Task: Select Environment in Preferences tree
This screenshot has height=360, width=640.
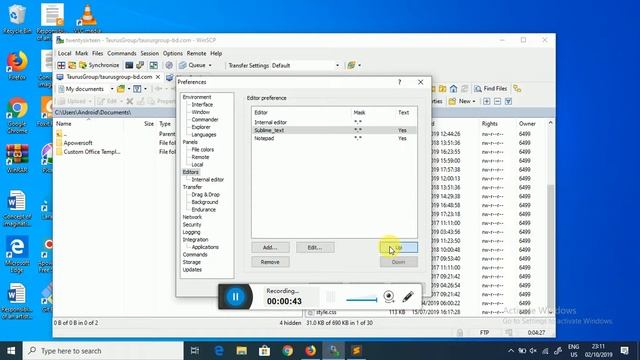Action: click(x=197, y=97)
